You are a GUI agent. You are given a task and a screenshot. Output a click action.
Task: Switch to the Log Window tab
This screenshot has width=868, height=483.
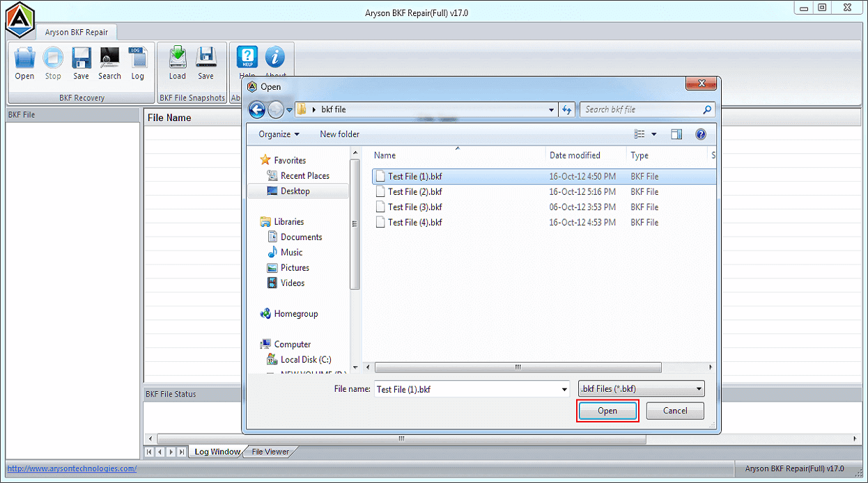[x=217, y=452]
